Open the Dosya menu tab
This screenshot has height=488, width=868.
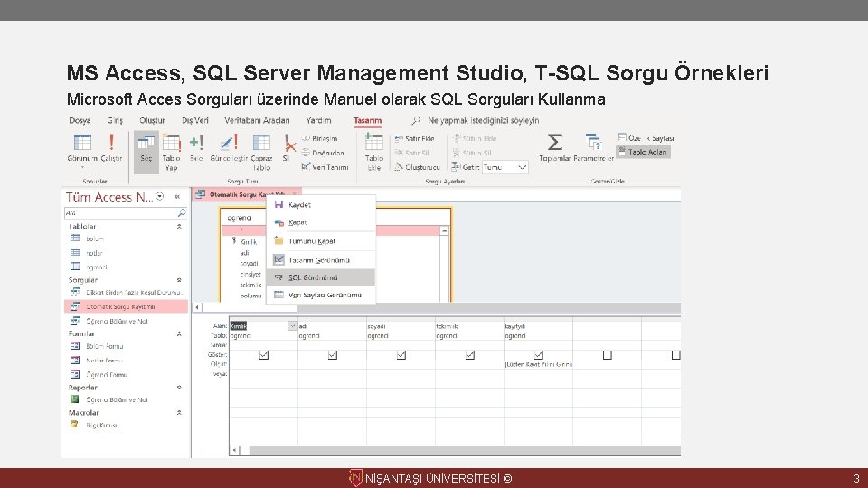[x=80, y=120]
